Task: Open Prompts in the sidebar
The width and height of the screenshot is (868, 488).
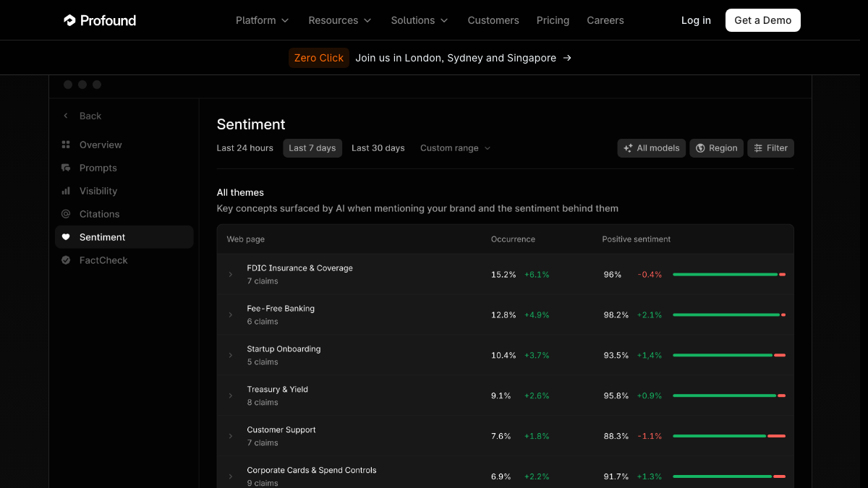Action: coord(124,168)
